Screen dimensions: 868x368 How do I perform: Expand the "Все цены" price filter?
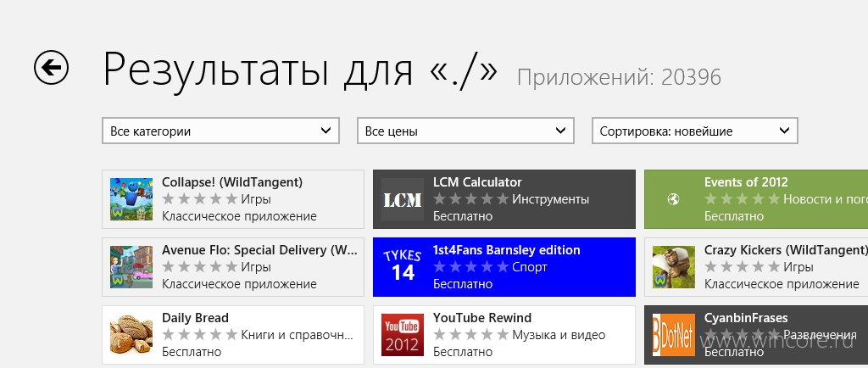point(465,131)
